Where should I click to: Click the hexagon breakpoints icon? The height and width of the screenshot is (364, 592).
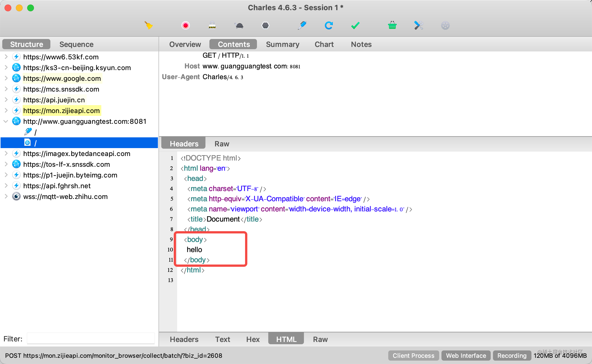265,25
